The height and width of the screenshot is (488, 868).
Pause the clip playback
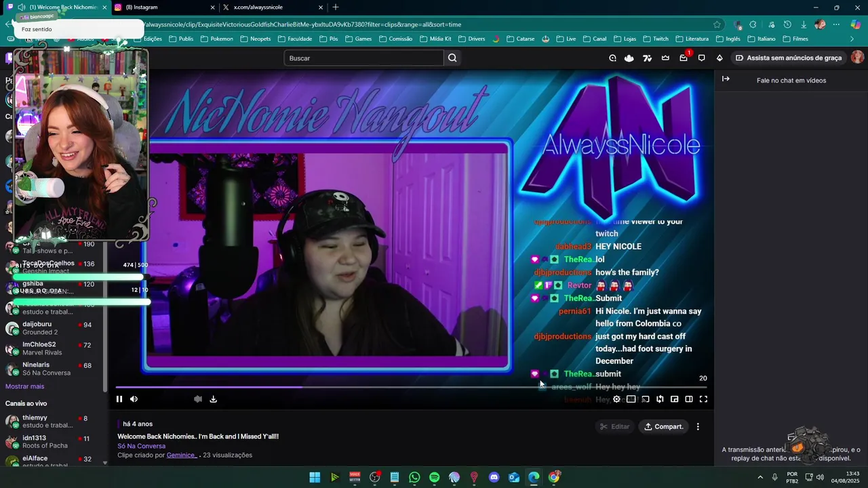coord(119,399)
